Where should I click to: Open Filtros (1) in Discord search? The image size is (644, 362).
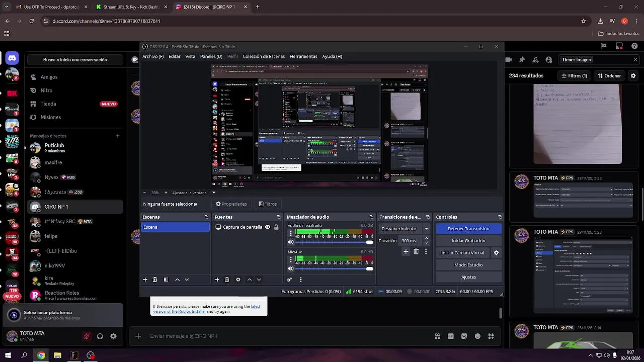coord(575,76)
